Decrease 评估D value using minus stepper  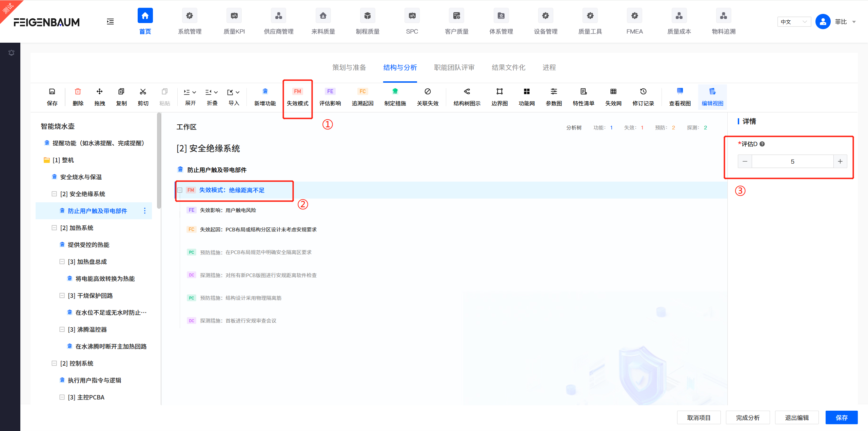[745, 161]
